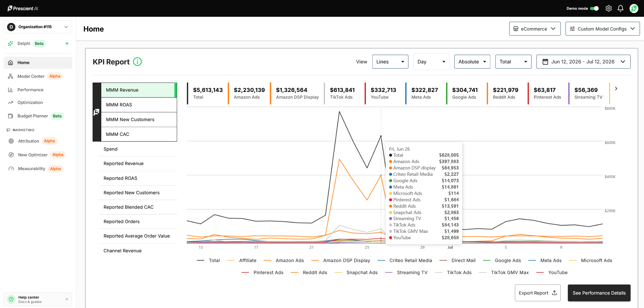Select Reported ROAS metric
Viewport: 644px width, 308px height.
tap(138, 178)
